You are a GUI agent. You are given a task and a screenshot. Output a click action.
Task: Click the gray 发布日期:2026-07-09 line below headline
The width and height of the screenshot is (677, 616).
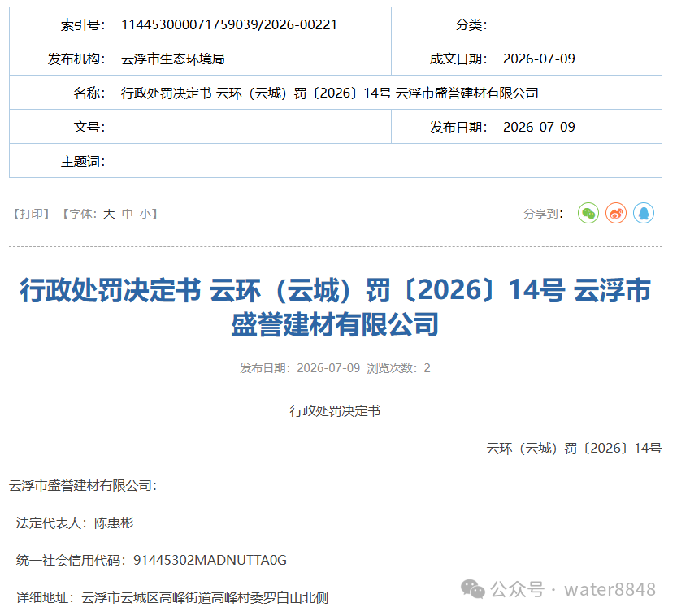tap(300, 368)
